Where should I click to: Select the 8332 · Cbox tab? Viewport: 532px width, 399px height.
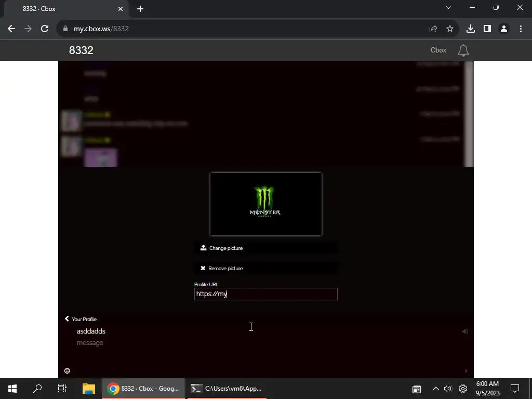pyautogui.click(x=66, y=9)
